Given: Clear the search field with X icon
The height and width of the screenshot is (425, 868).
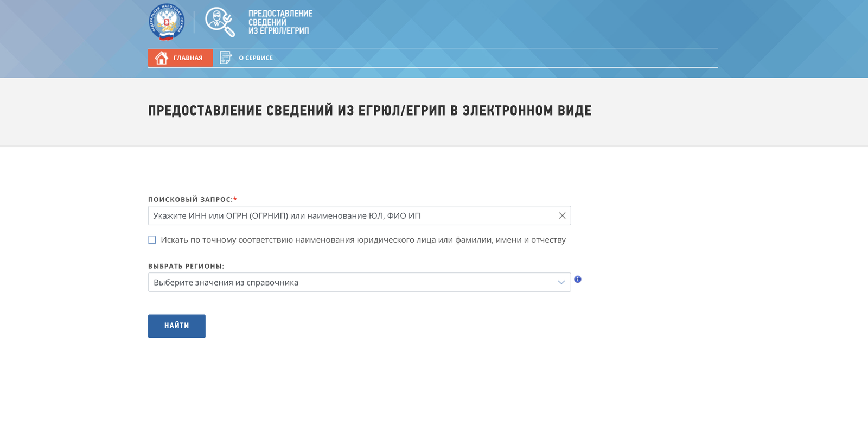Looking at the screenshot, I should click(562, 216).
